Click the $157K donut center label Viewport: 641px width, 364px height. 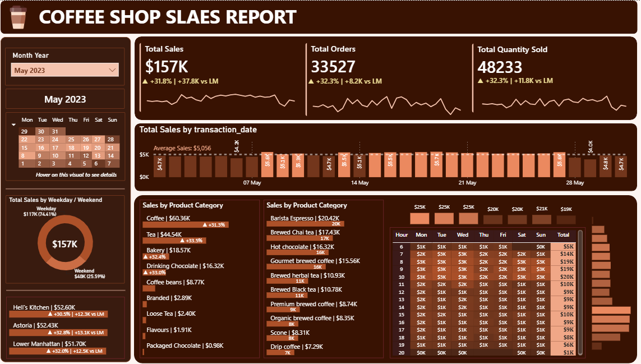64,244
